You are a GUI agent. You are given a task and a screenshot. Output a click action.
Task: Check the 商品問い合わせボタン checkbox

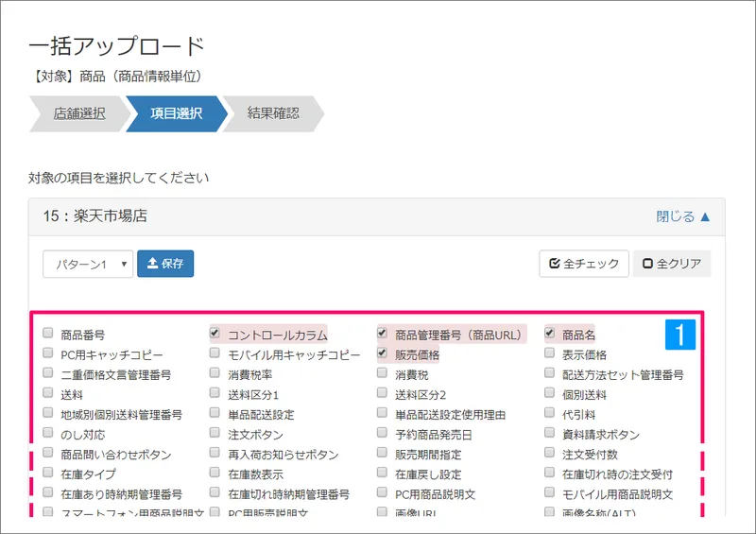point(48,452)
